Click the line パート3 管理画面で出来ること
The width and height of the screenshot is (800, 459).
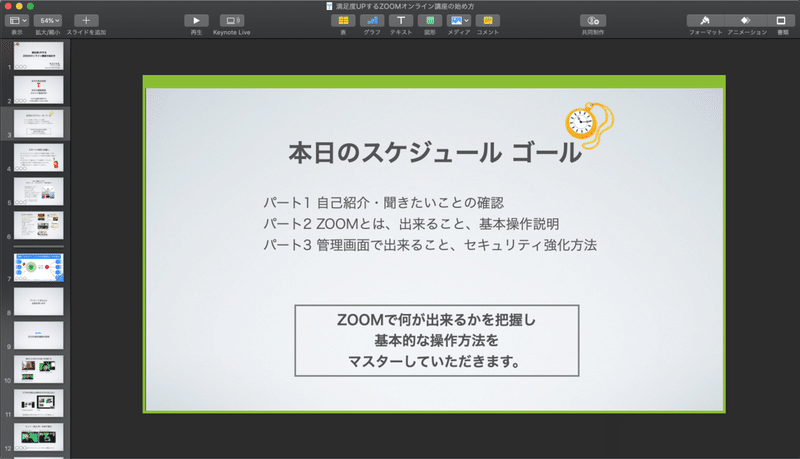430,245
